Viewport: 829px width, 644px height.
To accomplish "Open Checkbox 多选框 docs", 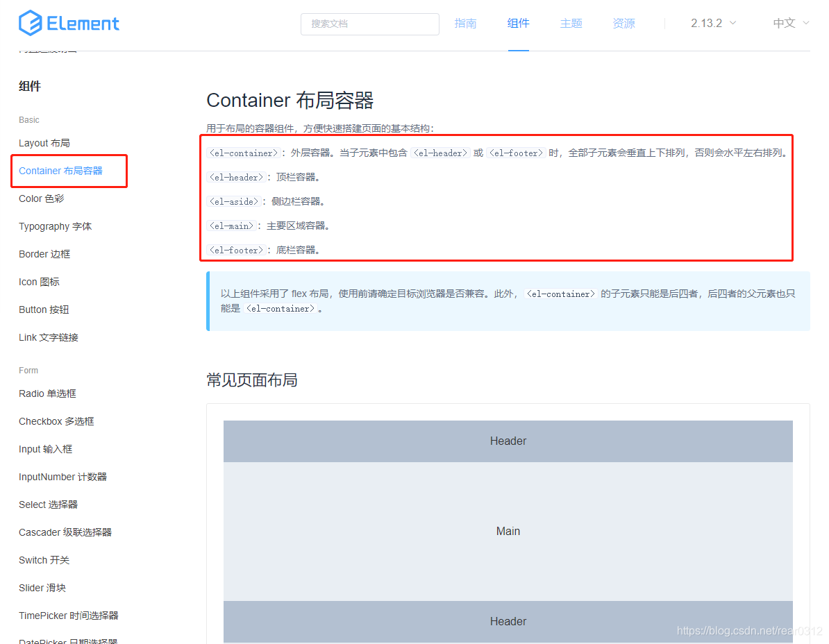I will (x=56, y=421).
